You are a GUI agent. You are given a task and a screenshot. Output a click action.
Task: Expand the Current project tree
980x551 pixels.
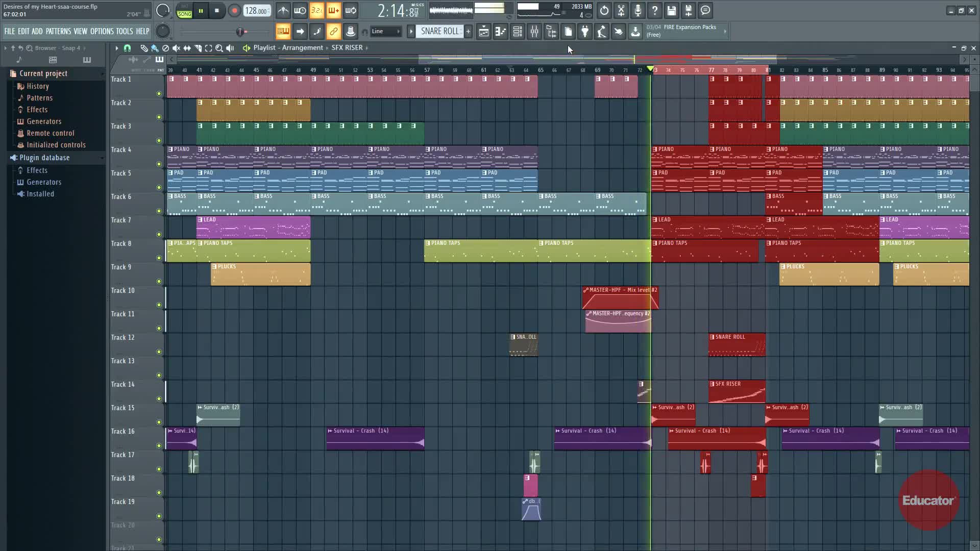coord(43,73)
